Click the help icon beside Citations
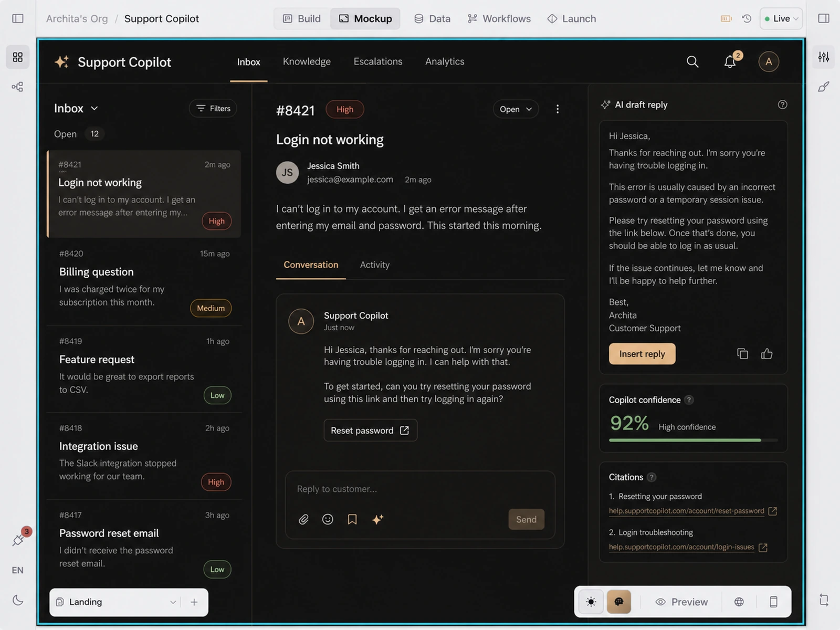 point(652,477)
